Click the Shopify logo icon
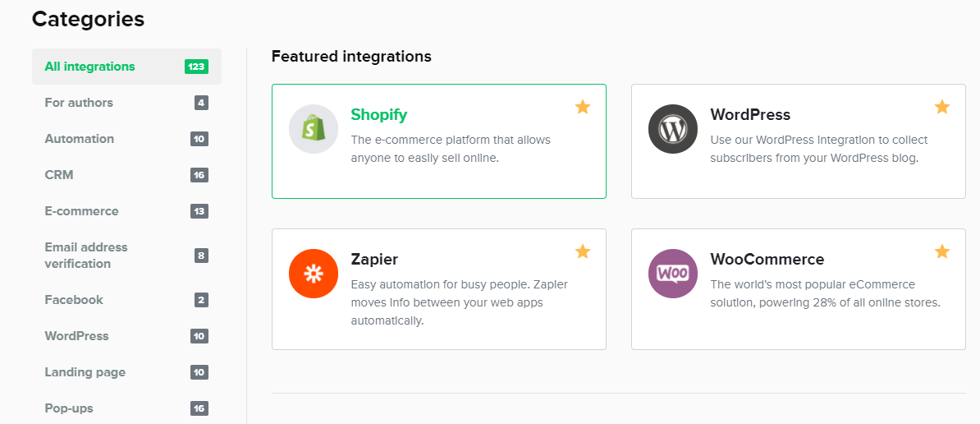The height and width of the screenshot is (424, 980). [313, 129]
